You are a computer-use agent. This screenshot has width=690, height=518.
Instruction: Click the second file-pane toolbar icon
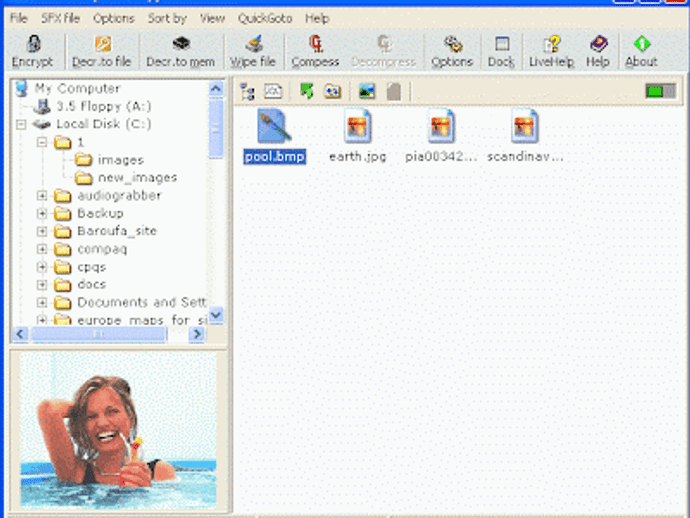click(x=273, y=92)
